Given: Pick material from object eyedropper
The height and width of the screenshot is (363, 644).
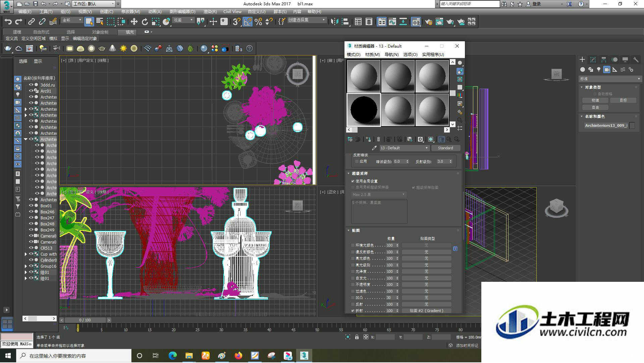Looking at the screenshot, I should (374, 148).
